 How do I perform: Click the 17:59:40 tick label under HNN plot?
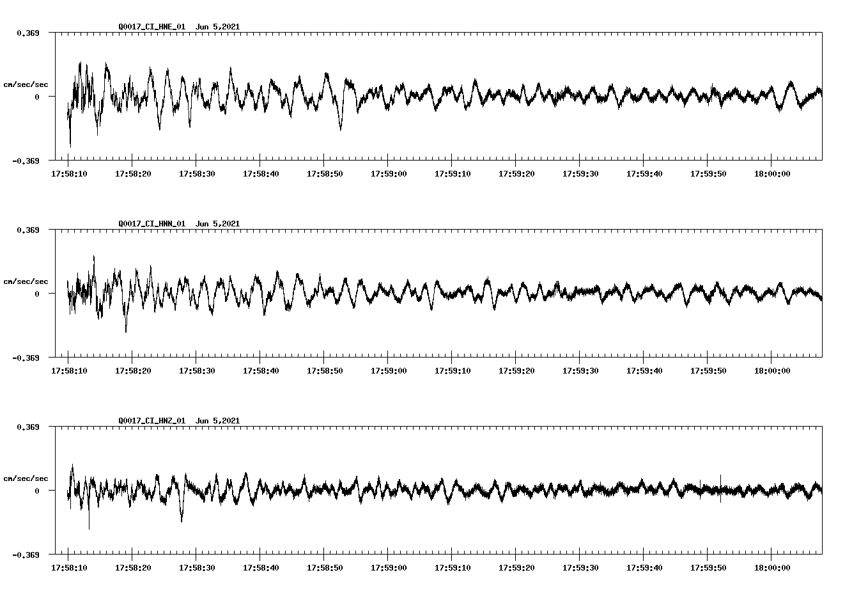pos(644,371)
